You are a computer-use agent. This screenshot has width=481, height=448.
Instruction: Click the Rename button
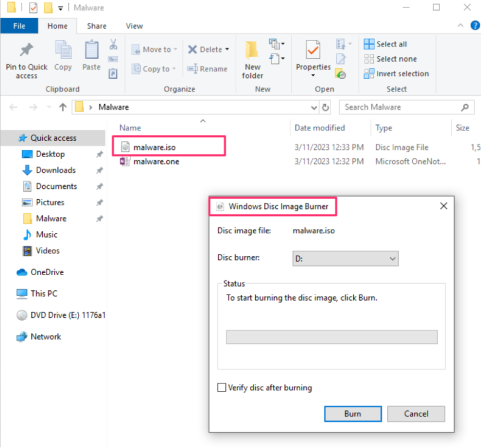(x=208, y=69)
